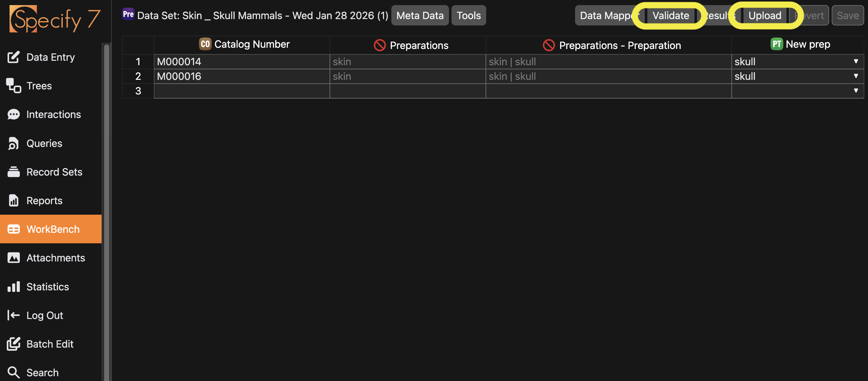The image size is (868, 381).
Task: Click the Validate button
Action: [670, 16]
